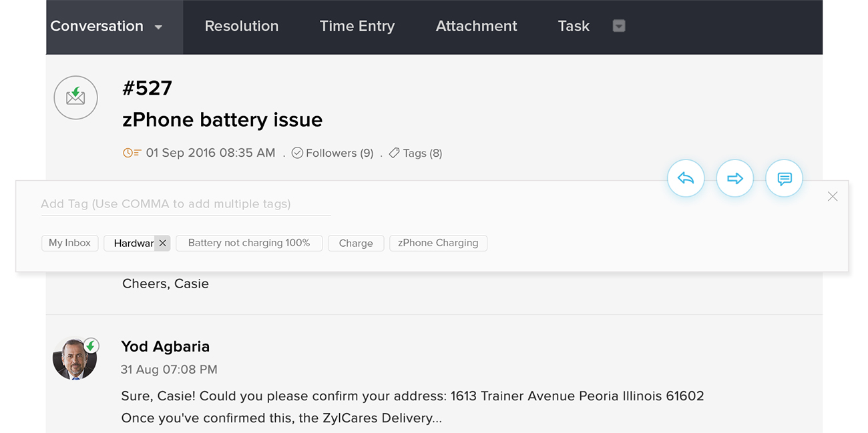This screenshot has height=433, width=868.
Task: Select the My Inbox tag
Action: (x=69, y=243)
